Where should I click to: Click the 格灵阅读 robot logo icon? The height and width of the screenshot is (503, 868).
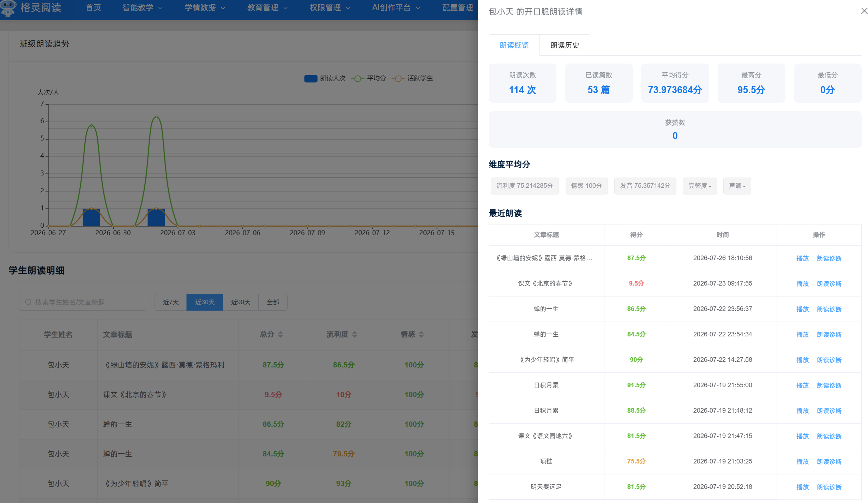pos(8,8)
